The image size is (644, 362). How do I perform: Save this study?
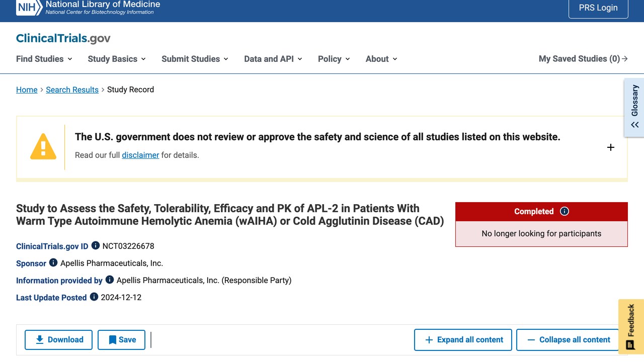point(121,340)
